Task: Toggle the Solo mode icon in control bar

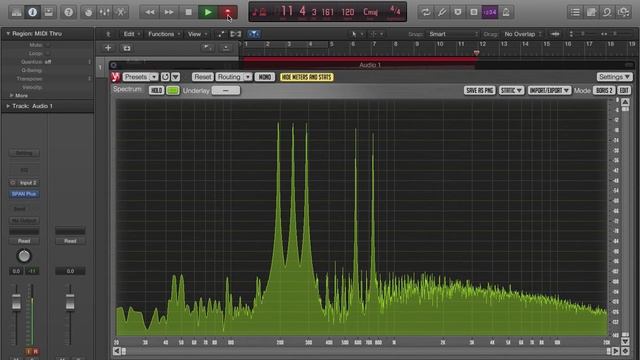Action: pos(474,12)
